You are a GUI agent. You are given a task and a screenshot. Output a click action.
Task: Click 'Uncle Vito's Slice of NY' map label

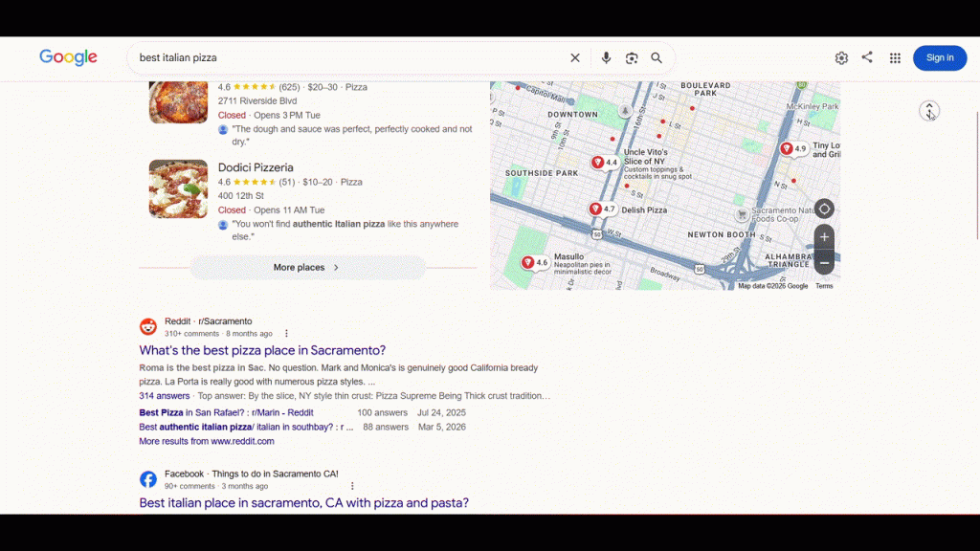click(x=646, y=157)
